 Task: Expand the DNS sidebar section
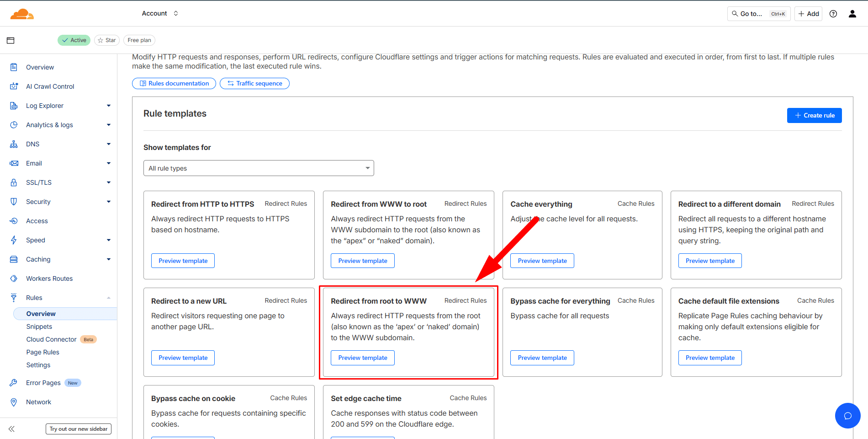pyautogui.click(x=109, y=144)
